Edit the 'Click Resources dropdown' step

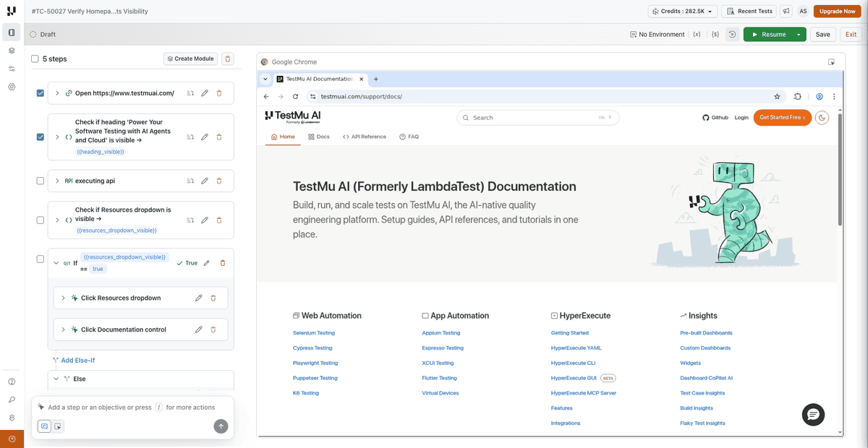[x=199, y=298]
